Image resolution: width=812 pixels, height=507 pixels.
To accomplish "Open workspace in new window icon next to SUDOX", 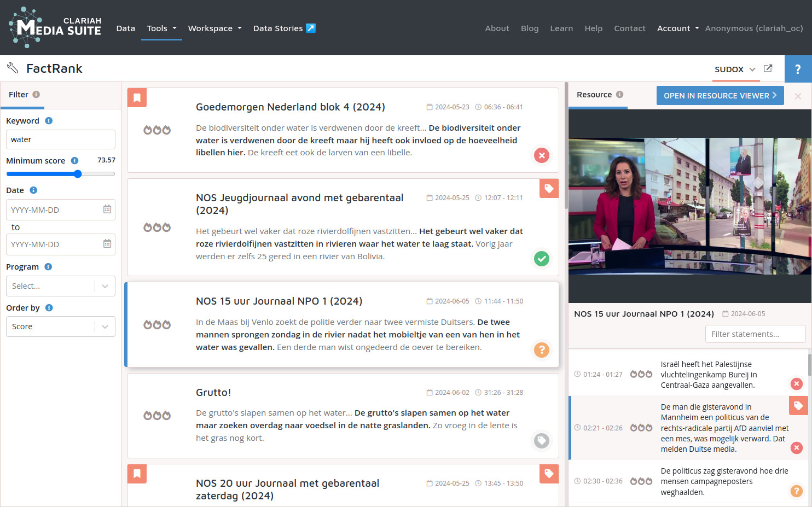I will click(x=768, y=68).
